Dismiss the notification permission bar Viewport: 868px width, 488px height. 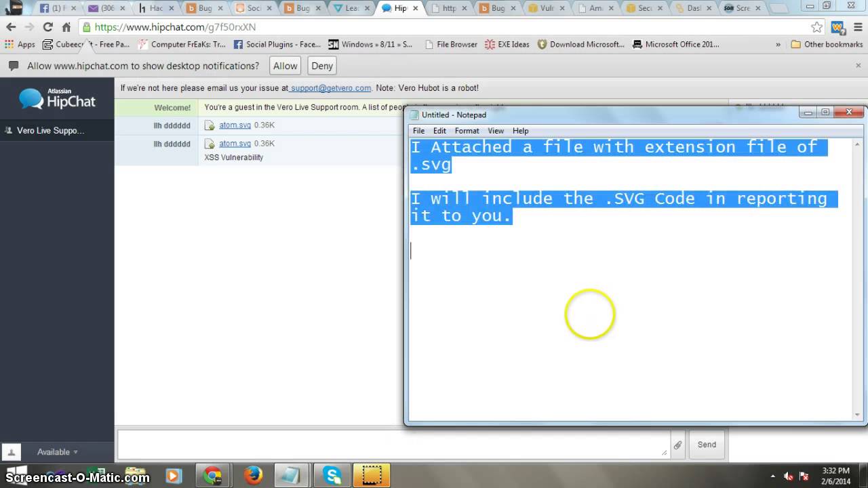(858, 66)
